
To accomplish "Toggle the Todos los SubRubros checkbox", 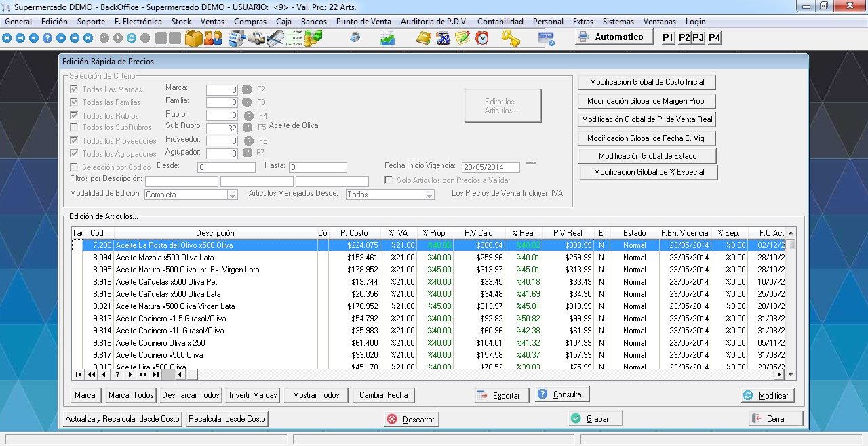I will [x=75, y=127].
